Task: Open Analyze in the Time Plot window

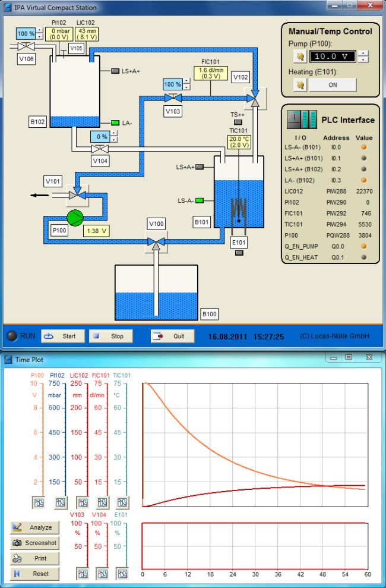Action: [34, 527]
